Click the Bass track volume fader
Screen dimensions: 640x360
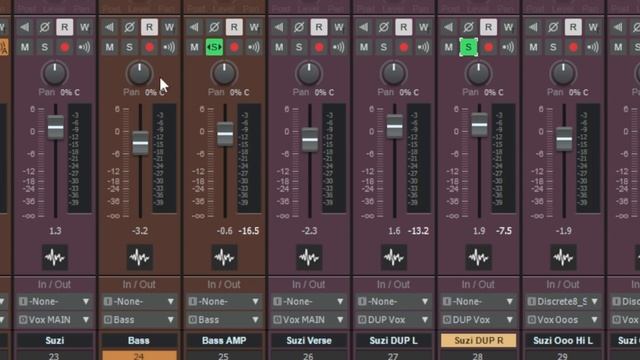[140, 143]
